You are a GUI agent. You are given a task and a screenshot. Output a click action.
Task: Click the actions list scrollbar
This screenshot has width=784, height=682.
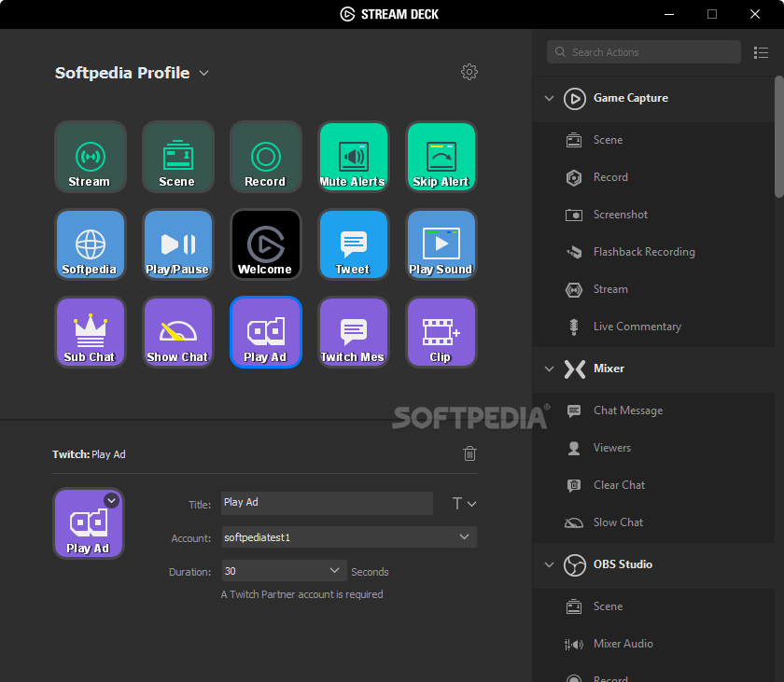point(779,136)
